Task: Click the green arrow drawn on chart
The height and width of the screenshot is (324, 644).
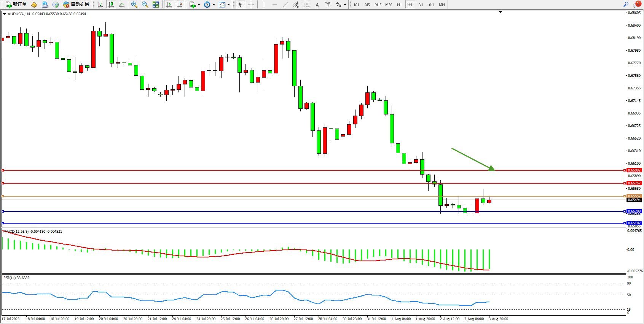Action: pyautogui.click(x=472, y=159)
